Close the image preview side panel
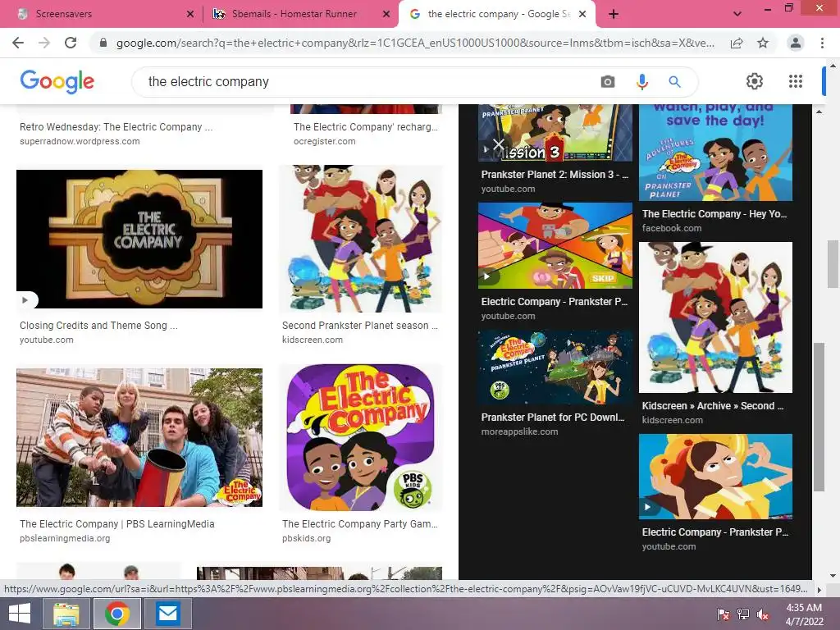The width and height of the screenshot is (840, 630). pyautogui.click(x=498, y=144)
